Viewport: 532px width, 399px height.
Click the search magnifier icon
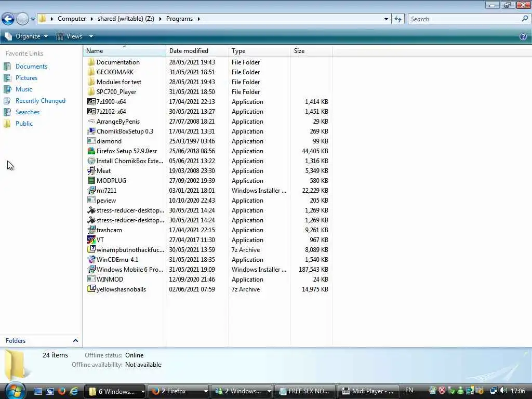pos(525,19)
